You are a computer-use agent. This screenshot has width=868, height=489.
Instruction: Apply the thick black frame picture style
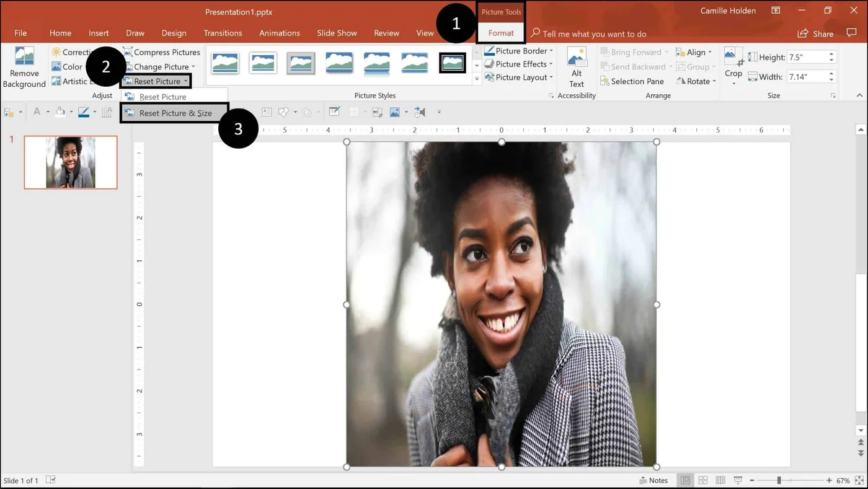click(453, 63)
